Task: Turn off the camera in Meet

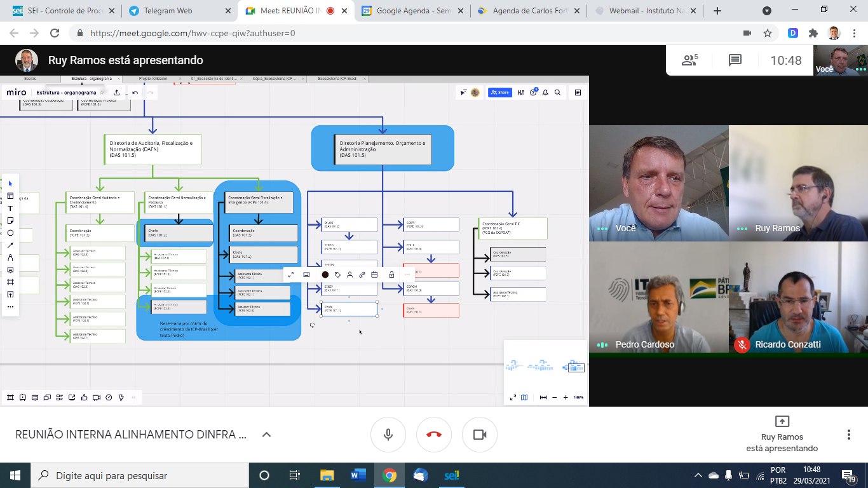Action: pos(479,435)
